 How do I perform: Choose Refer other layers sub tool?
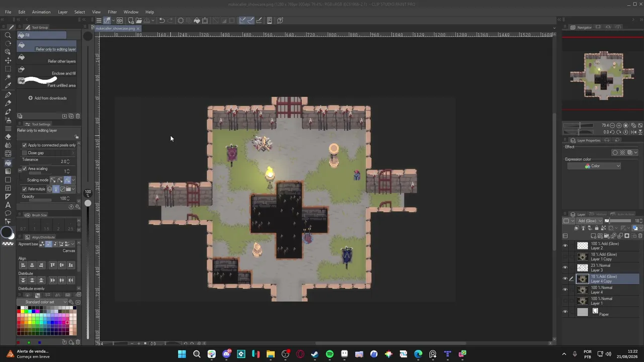tap(46, 58)
